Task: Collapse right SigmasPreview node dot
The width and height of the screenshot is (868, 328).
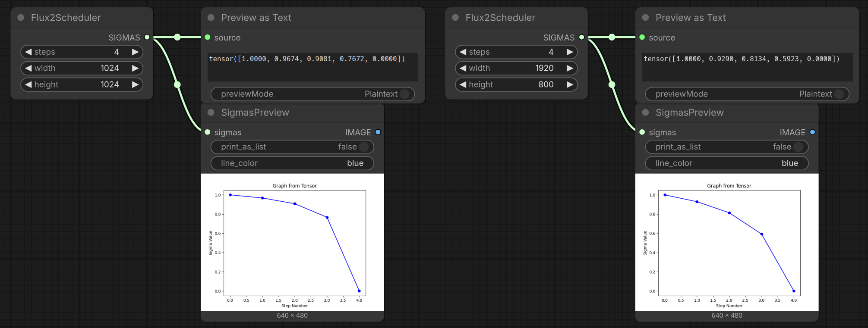Action: [646, 112]
